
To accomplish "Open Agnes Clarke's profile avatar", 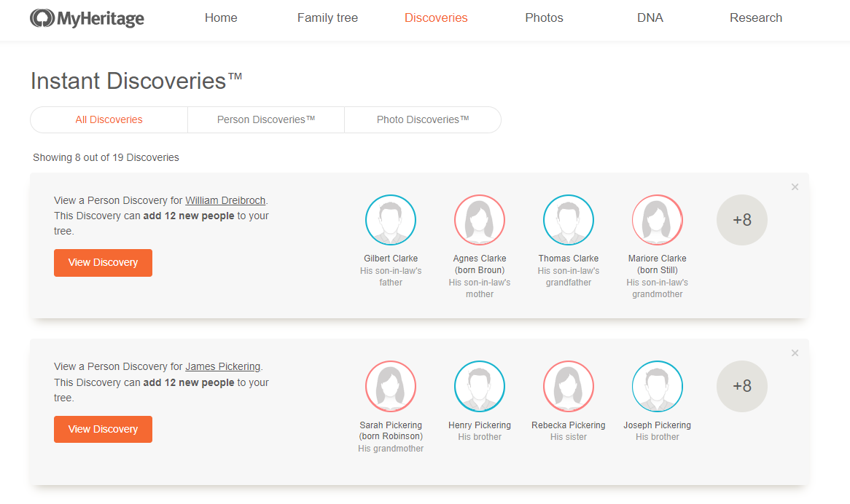I will [480, 219].
